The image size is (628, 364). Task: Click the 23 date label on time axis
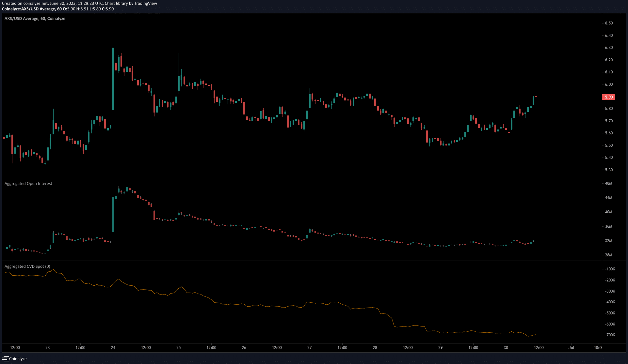[48, 348]
